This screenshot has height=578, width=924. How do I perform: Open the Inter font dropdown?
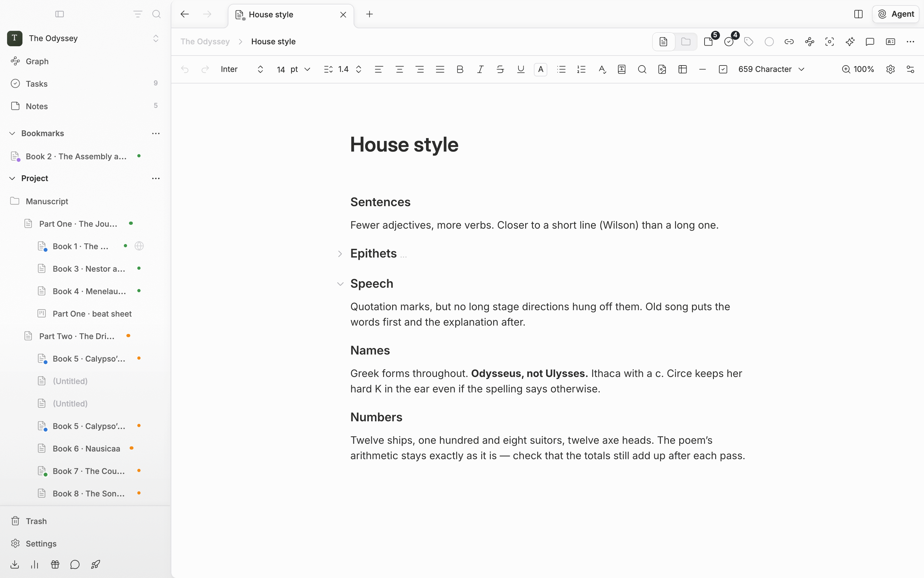242,69
